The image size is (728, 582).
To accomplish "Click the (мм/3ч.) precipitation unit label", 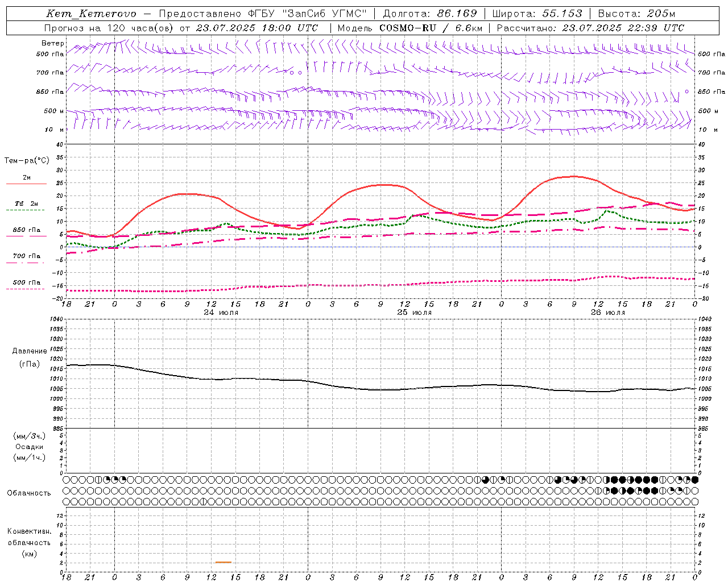I will pyautogui.click(x=30, y=436).
